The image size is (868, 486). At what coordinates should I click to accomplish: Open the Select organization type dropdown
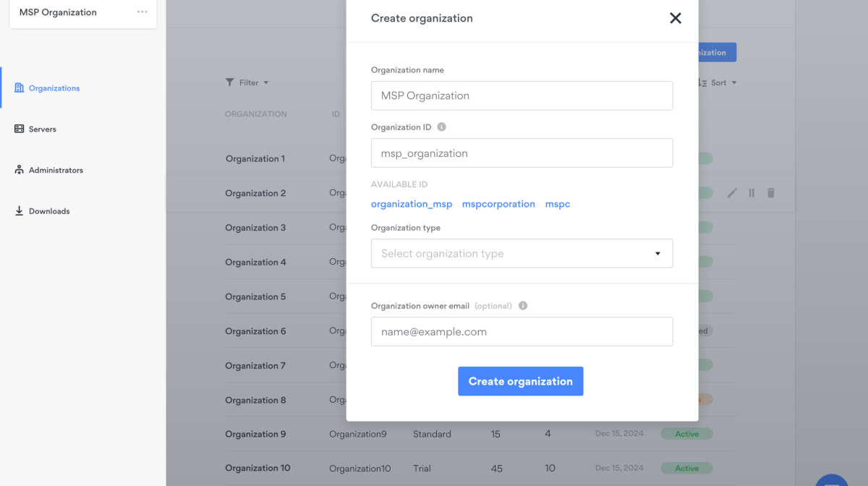[522, 253]
